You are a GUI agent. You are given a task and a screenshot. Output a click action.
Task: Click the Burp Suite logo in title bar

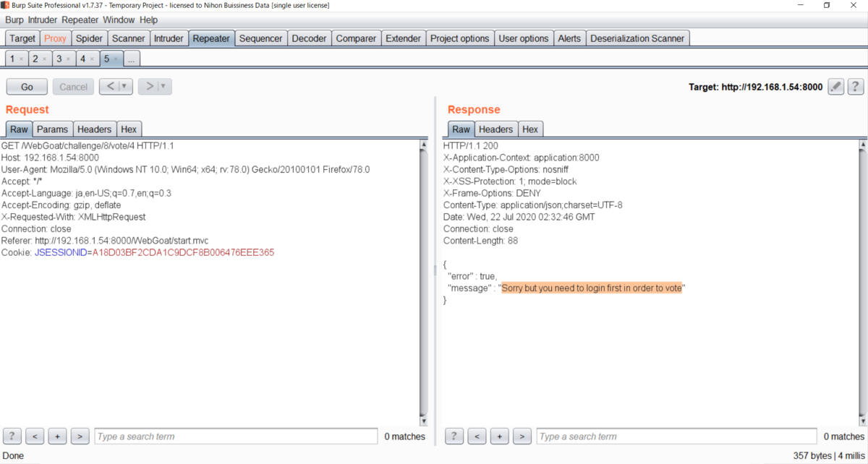5,5
